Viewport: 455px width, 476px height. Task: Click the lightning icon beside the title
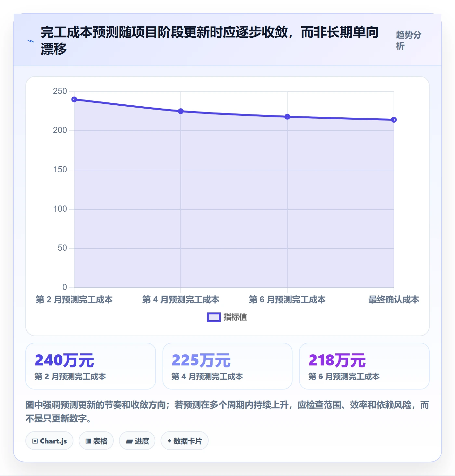click(x=31, y=41)
